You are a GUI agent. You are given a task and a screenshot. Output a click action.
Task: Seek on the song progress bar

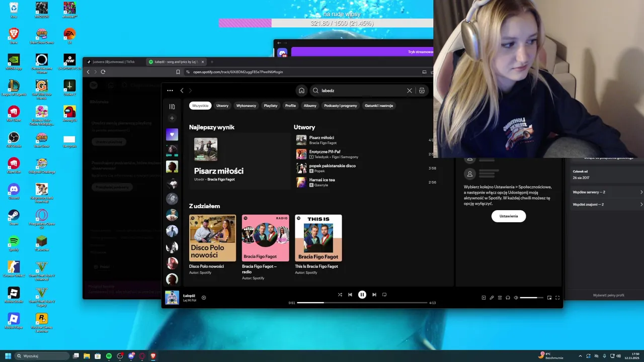tap(362, 303)
